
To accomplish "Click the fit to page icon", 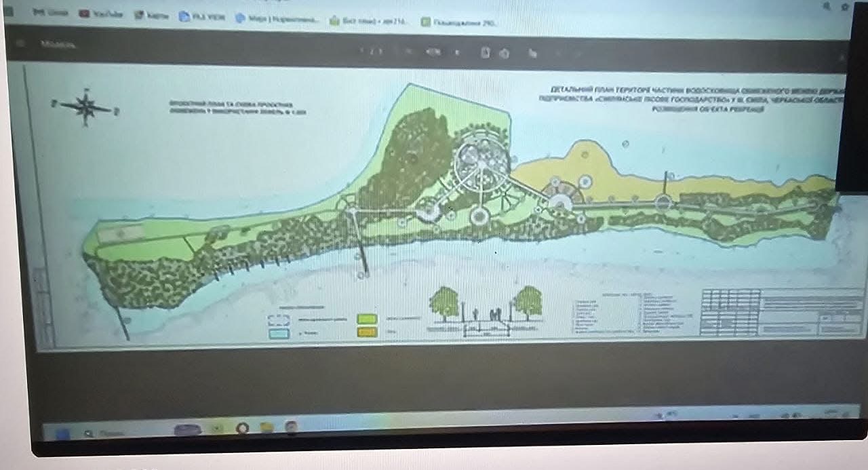I will [485, 52].
